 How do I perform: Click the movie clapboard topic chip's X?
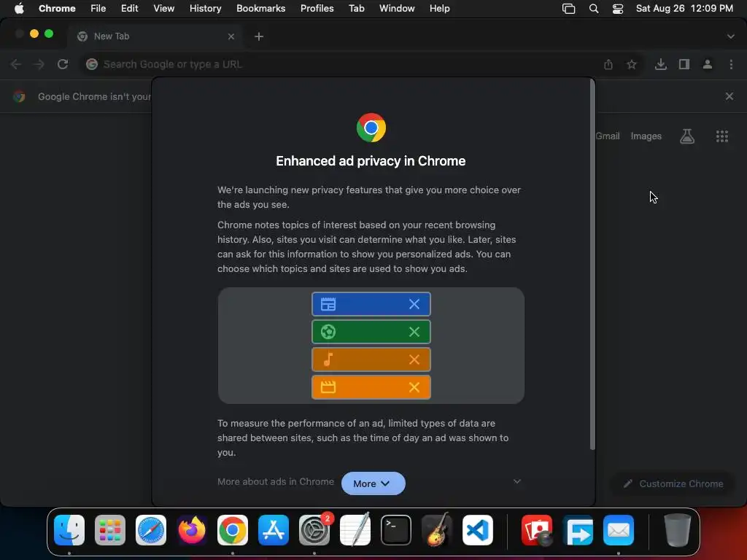pos(414,387)
